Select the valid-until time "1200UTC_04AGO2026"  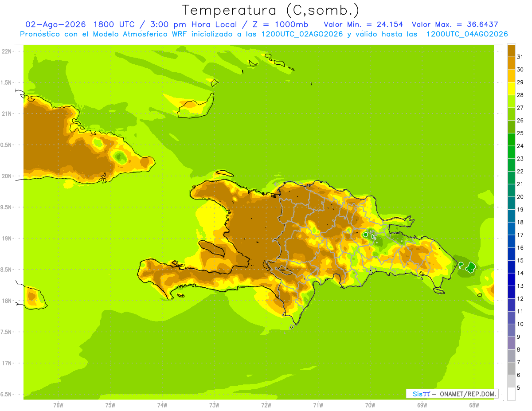click(467, 34)
